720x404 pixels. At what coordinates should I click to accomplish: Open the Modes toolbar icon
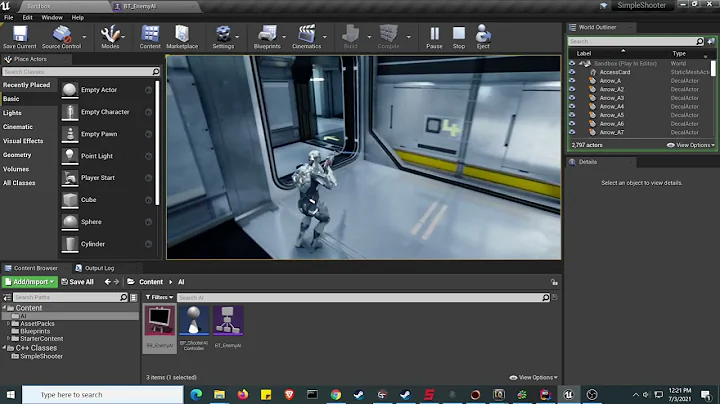tap(110, 37)
